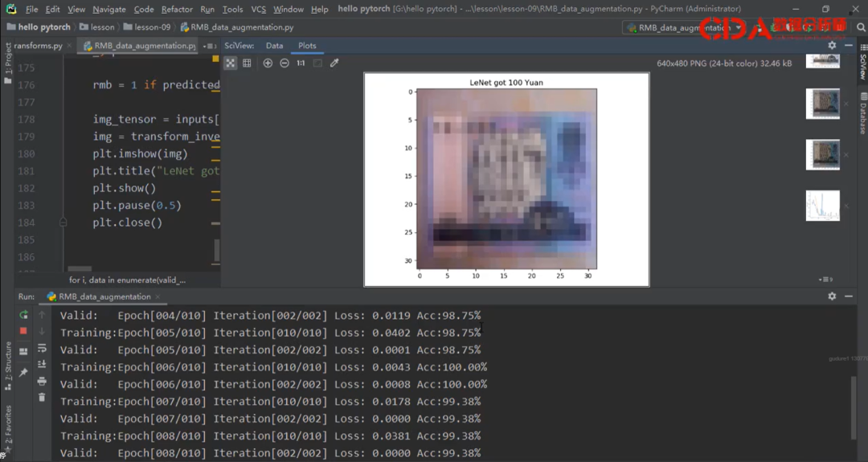Click the editor vertical scrollbar thumb
This screenshot has width=868, height=462.
[x=216, y=250]
